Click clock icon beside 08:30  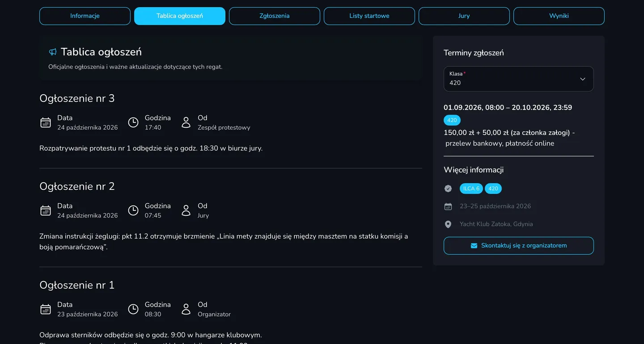(x=133, y=309)
